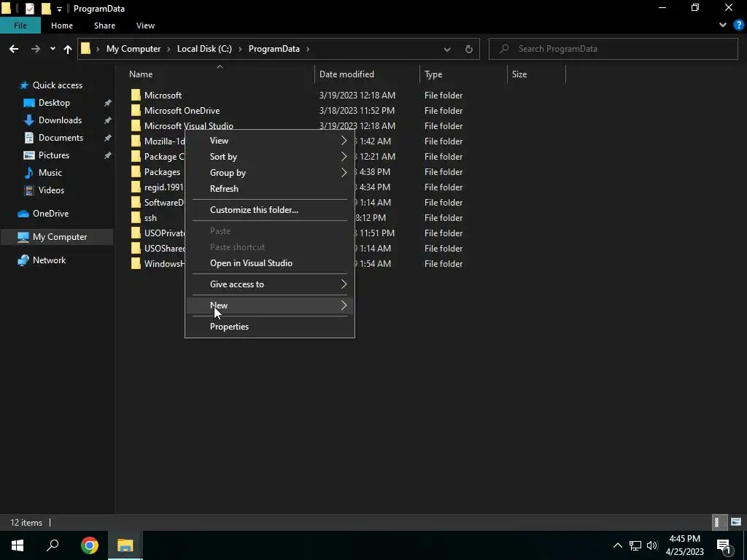The height and width of the screenshot is (560, 747).
Task: Click Properties icon in quick access toolbar
Action: (x=29, y=8)
